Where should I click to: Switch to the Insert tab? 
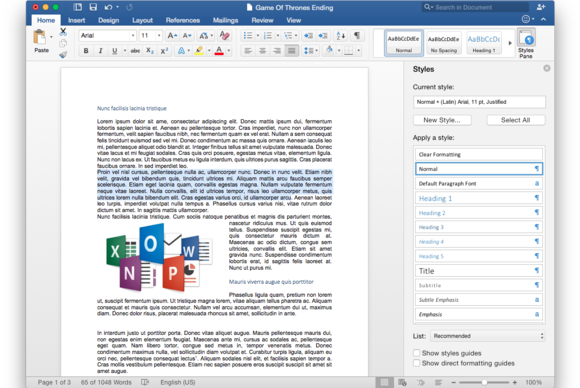(x=77, y=20)
